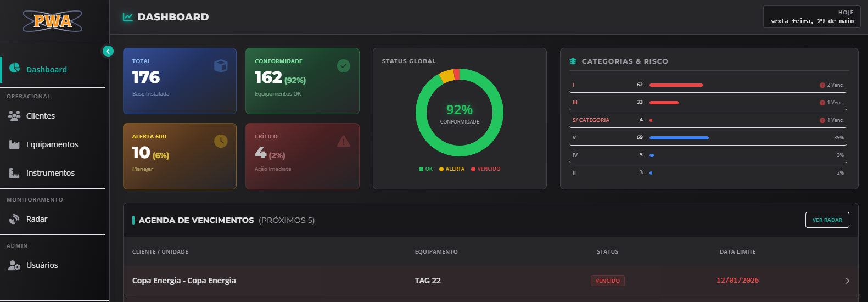868x302 pixels.
Task: Click the Radar satellite dish icon
Action: (x=14, y=219)
